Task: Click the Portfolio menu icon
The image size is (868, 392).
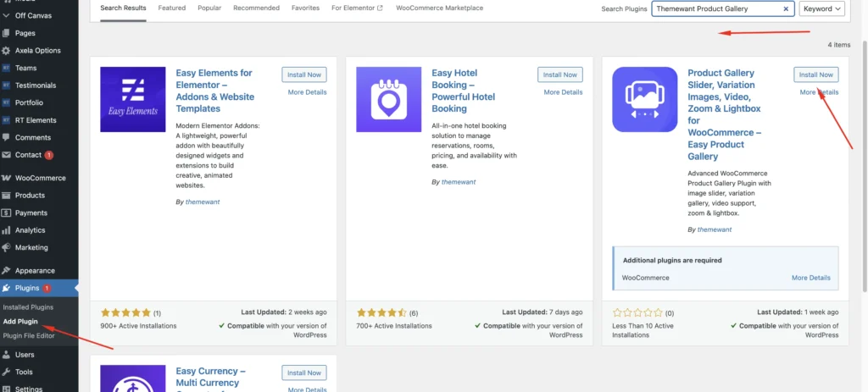Action: [x=6, y=102]
